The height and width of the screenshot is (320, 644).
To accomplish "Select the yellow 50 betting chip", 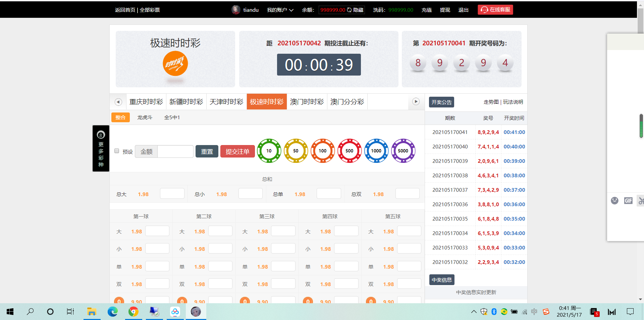I will [x=296, y=151].
